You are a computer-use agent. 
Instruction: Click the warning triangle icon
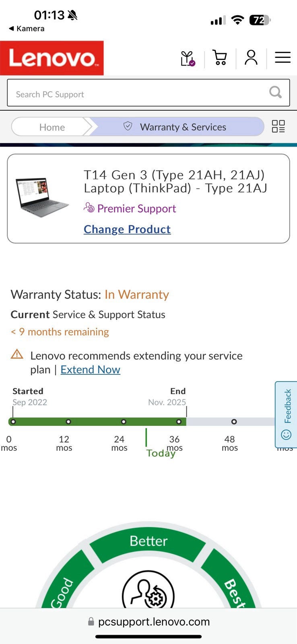coord(17,354)
